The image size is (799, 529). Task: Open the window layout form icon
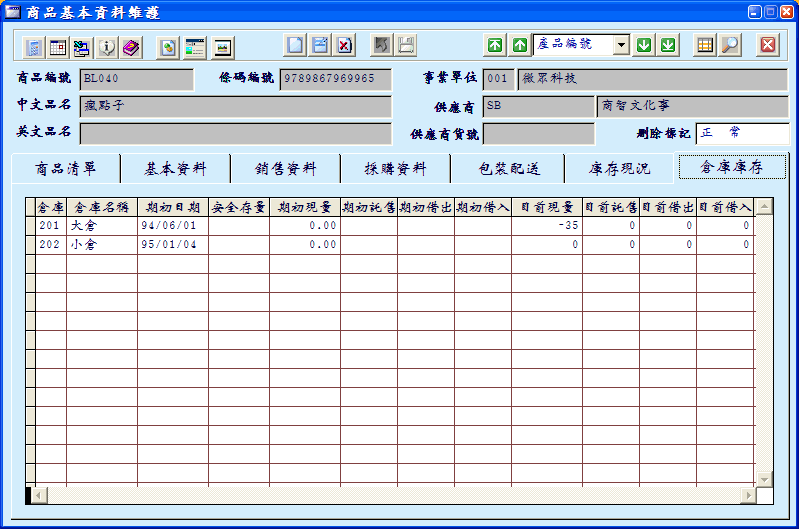tap(195, 47)
